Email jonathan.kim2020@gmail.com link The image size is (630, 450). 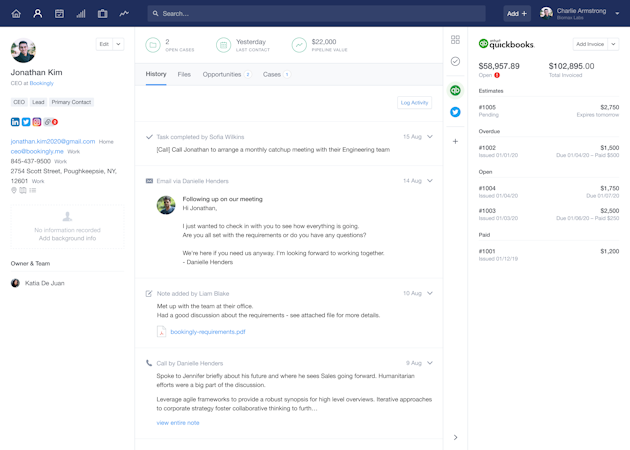53,141
